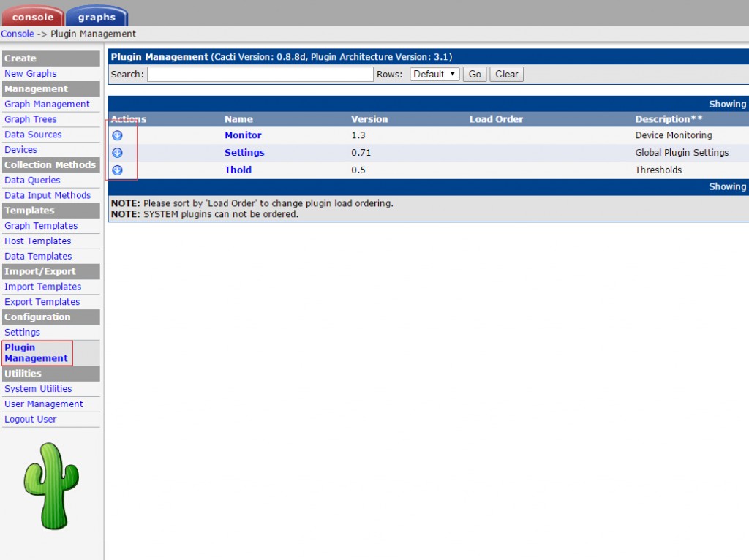Open the Settings plugin name link
Screen dimensions: 749x560
[x=244, y=153]
